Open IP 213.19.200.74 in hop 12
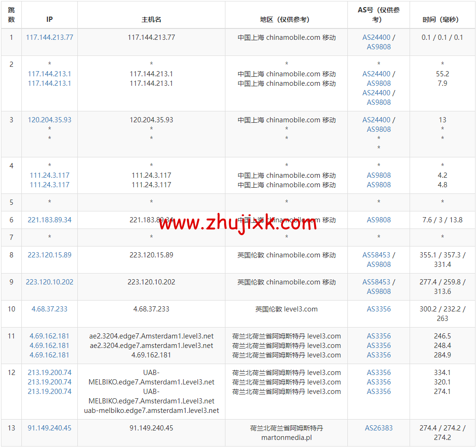 click(x=49, y=372)
